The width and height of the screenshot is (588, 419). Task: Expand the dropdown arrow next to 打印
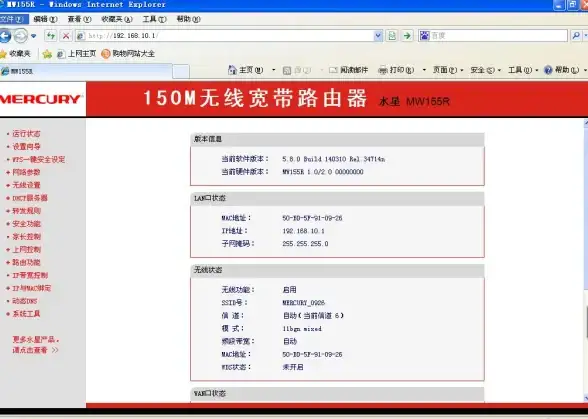[424, 70]
